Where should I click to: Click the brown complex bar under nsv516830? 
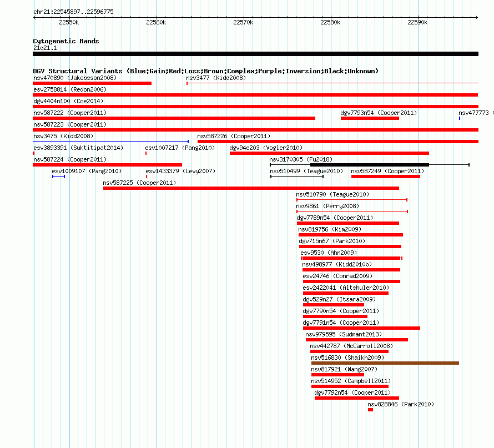click(x=385, y=363)
